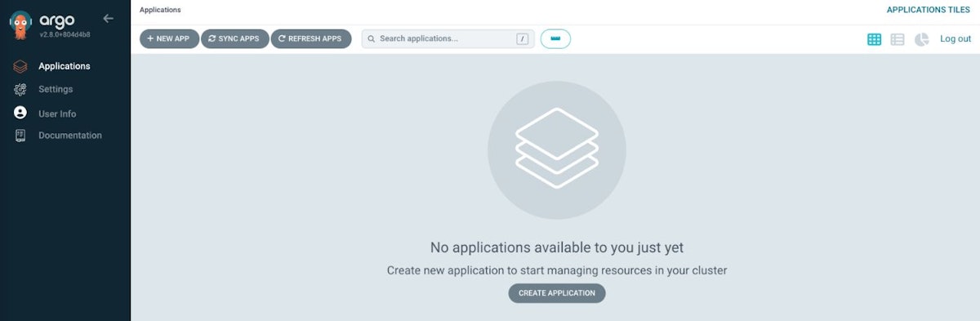Viewport: 980px width, 321px height.
Task: Focus the Search applications field
Action: [448, 38]
